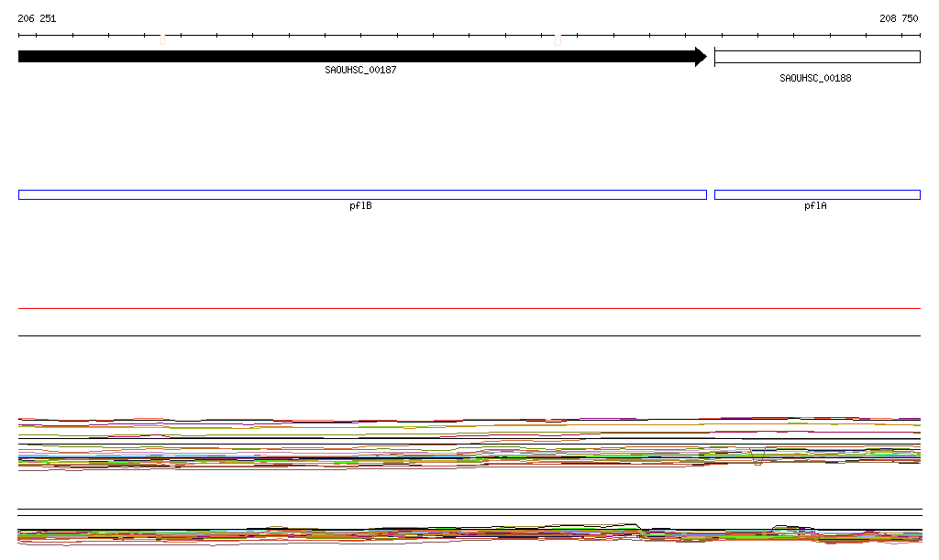Click the blue-outlined pflB annotation bar

(x=362, y=194)
